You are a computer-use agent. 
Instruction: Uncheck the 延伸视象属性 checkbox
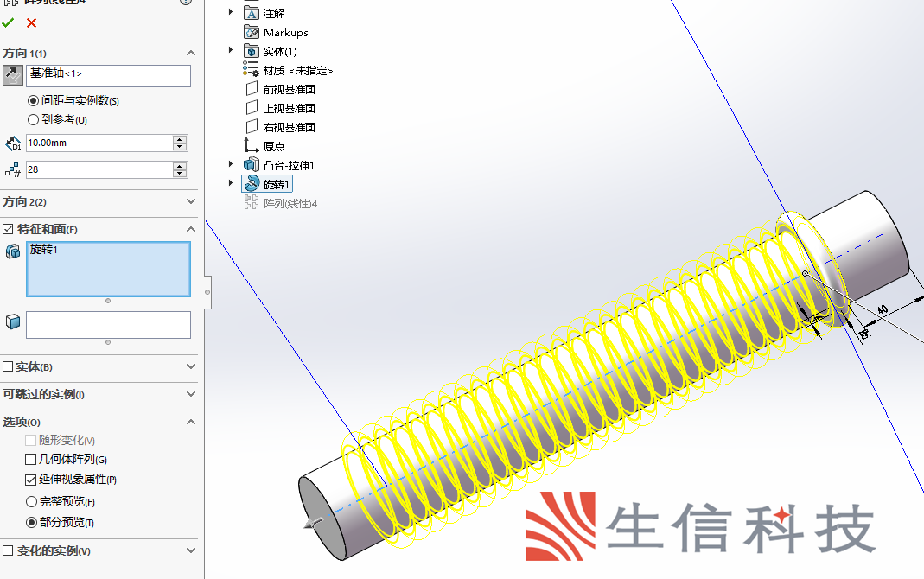pos(32,480)
